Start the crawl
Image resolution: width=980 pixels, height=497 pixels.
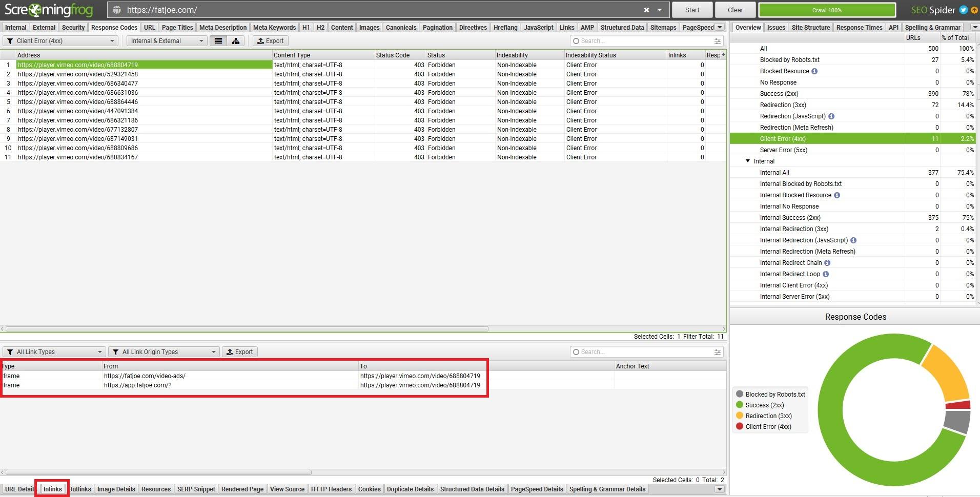[x=692, y=10]
